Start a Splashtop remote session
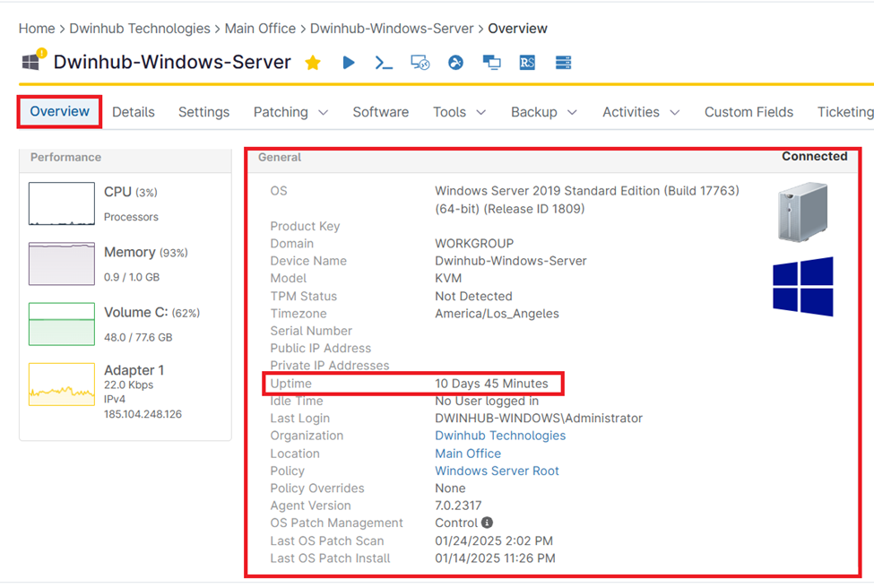 point(455,63)
